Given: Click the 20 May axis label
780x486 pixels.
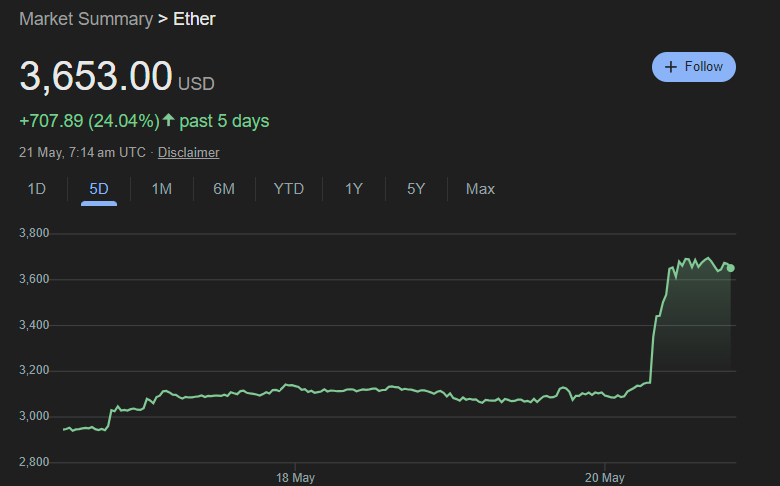Looking at the screenshot, I should click(604, 478).
